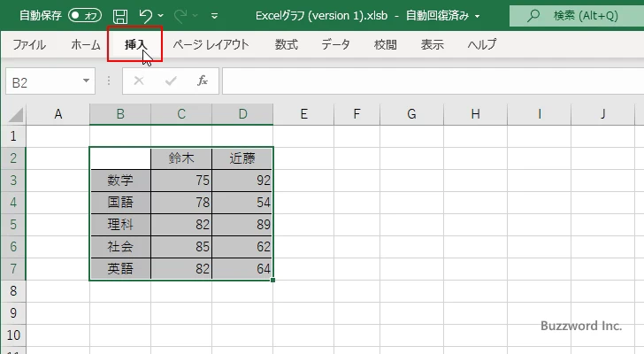Image resolution: width=644 pixels, height=354 pixels.
Task: Click the cell containing 数学
Action: coord(120,181)
